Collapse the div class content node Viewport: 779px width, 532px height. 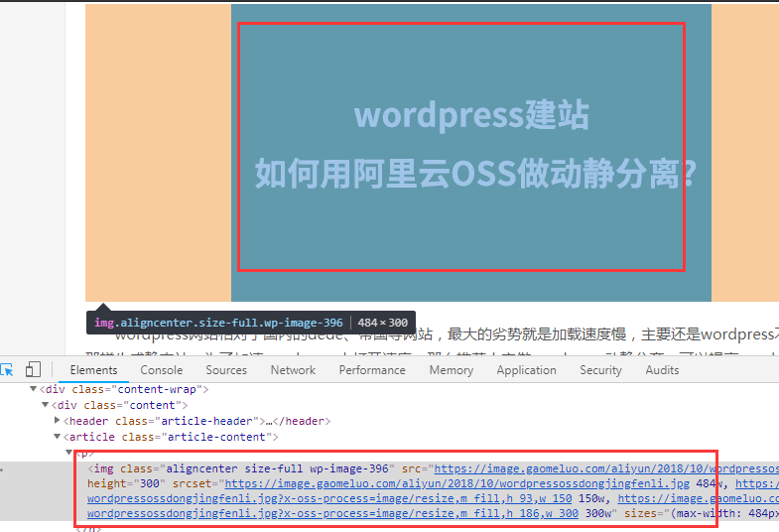tap(46, 405)
